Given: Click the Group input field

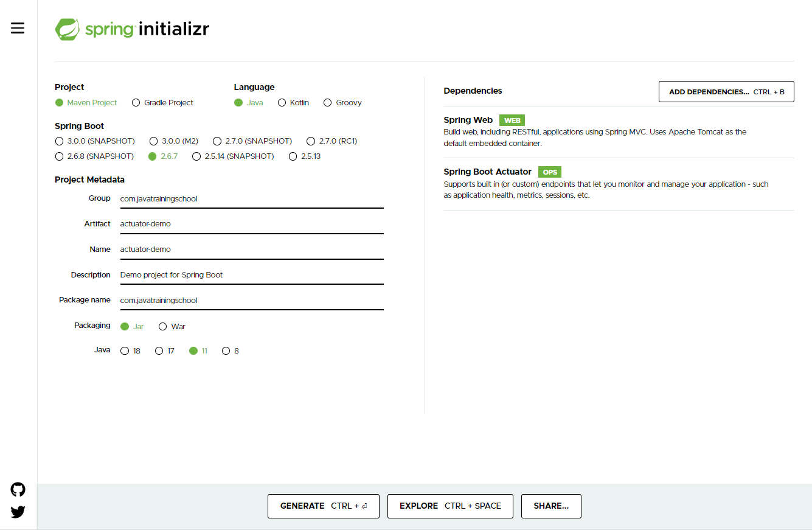Looking at the screenshot, I should (x=252, y=199).
